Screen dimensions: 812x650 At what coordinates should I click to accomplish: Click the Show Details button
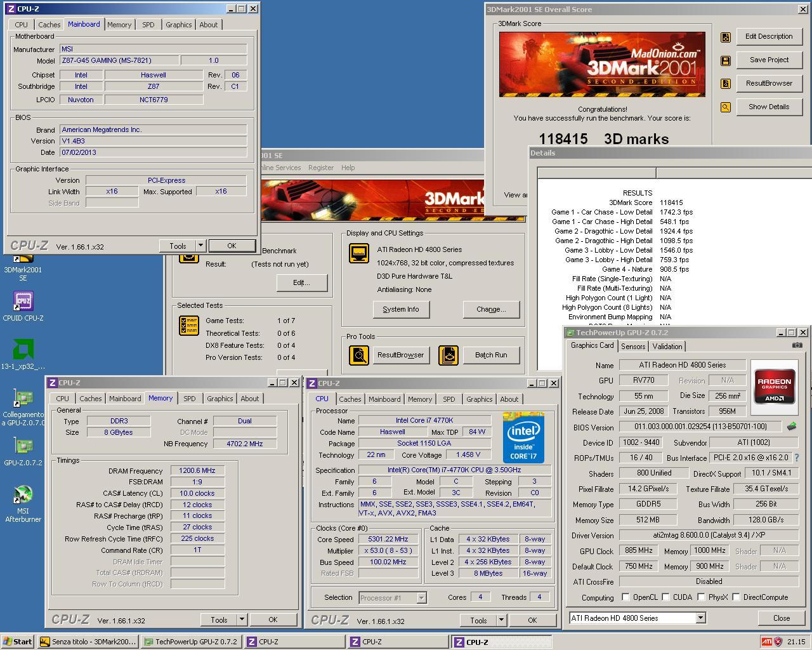click(x=769, y=107)
